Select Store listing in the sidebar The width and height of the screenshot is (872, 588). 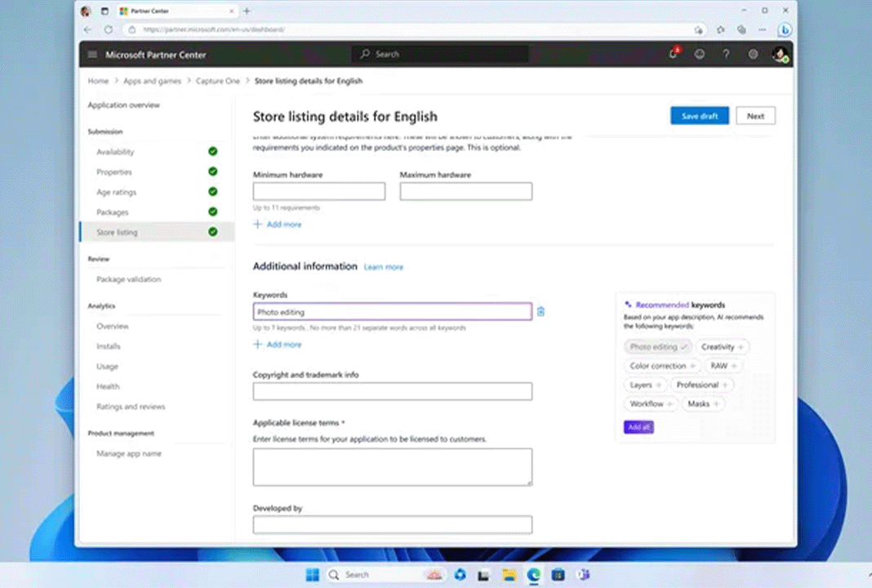pyautogui.click(x=158, y=232)
